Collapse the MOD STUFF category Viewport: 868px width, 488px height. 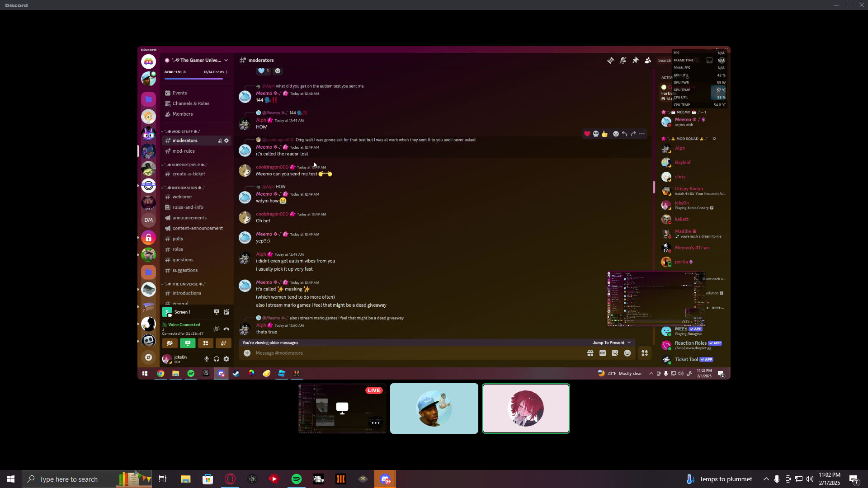(183, 131)
